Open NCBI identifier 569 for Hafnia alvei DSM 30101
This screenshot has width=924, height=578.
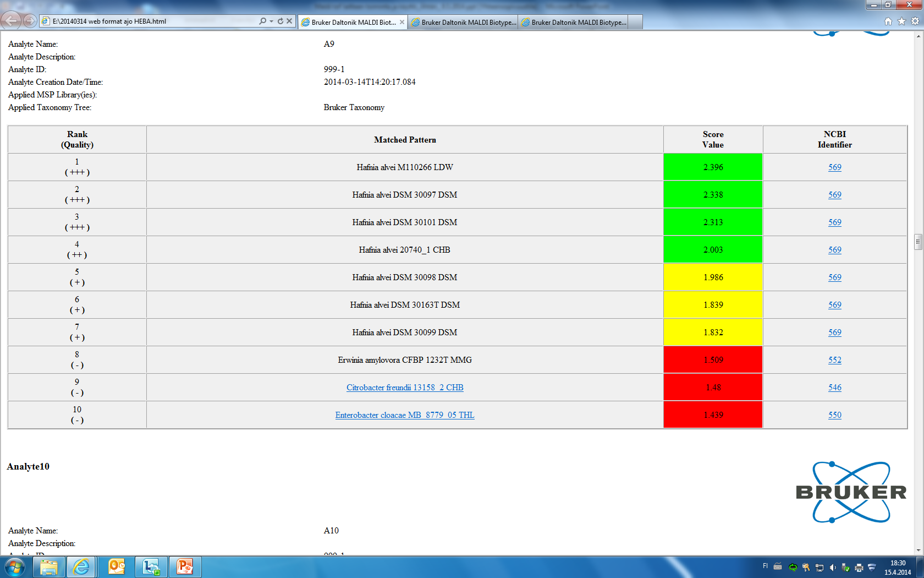835,222
